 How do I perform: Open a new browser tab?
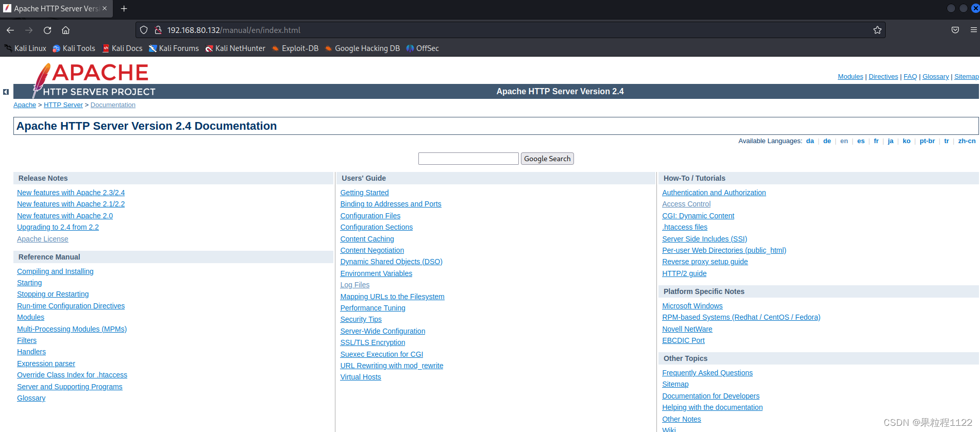tap(124, 9)
